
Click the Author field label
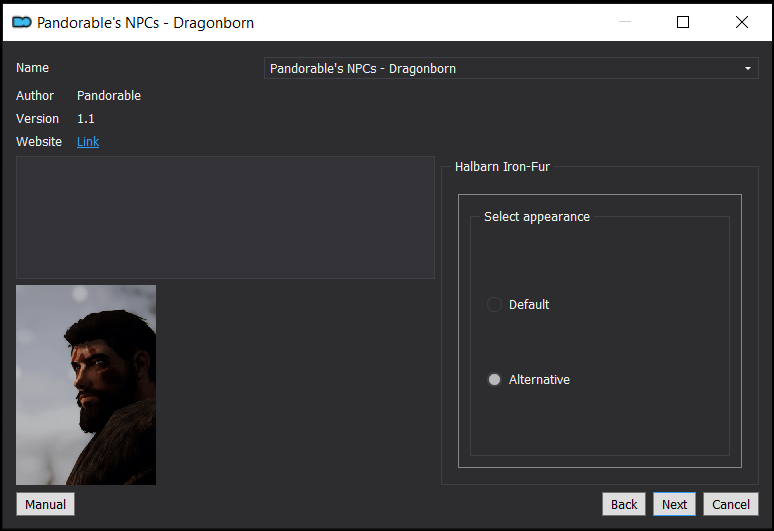[35, 95]
